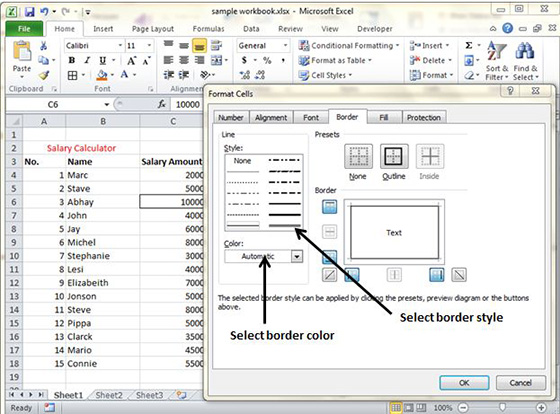The width and height of the screenshot is (560, 414).
Task: Click the Format Cells help question mark
Action: point(510,91)
